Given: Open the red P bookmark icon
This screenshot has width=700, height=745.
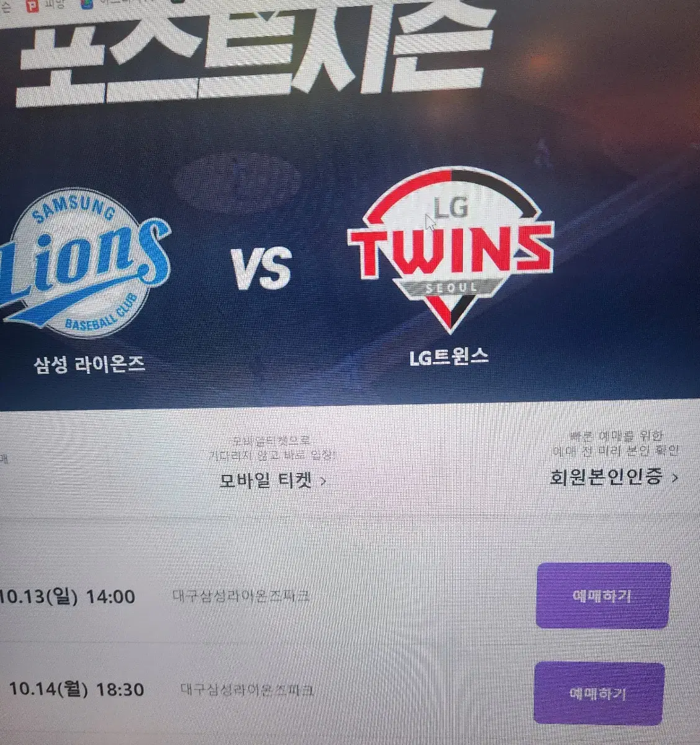Looking at the screenshot, I should (x=32, y=6).
